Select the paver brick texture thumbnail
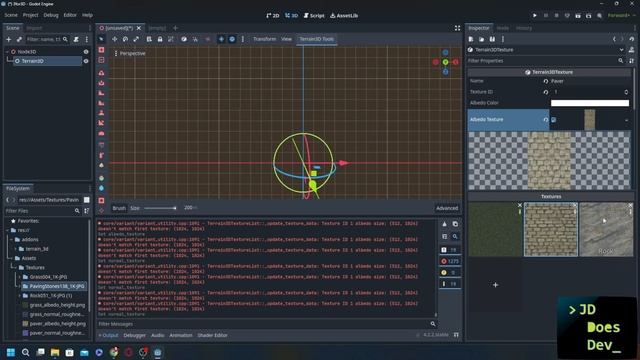 click(551, 230)
